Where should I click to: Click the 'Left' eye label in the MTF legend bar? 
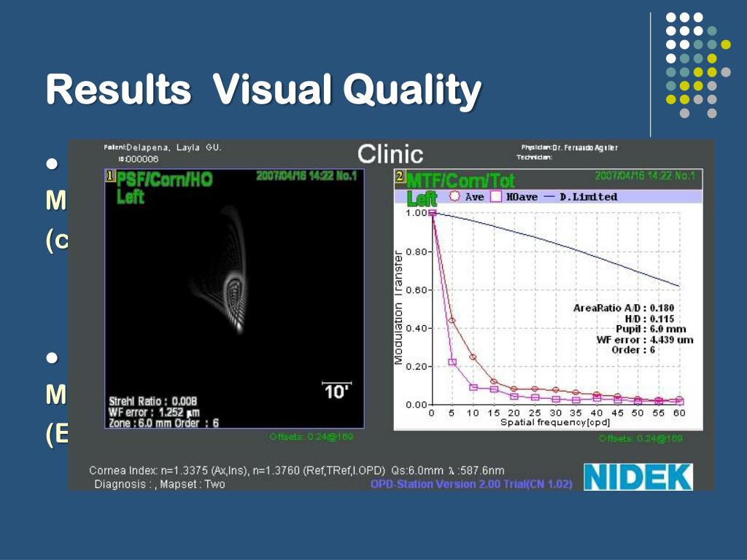coord(422,197)
